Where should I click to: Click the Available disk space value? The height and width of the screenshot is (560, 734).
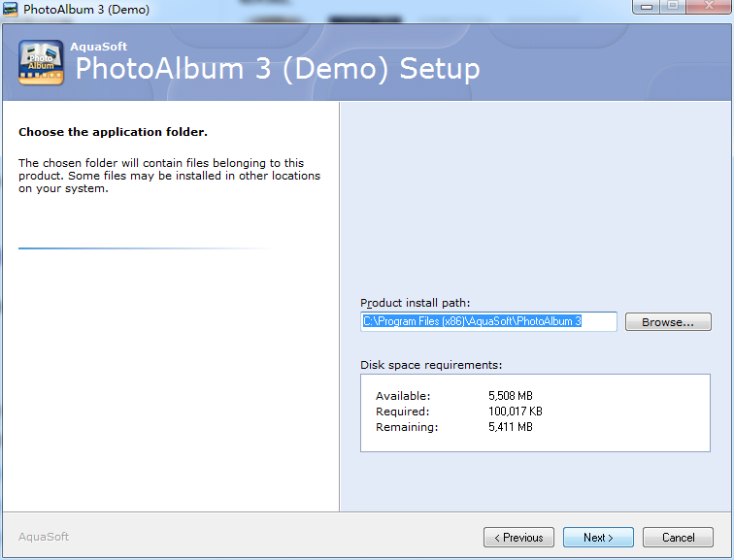click(x=511, y=396)
